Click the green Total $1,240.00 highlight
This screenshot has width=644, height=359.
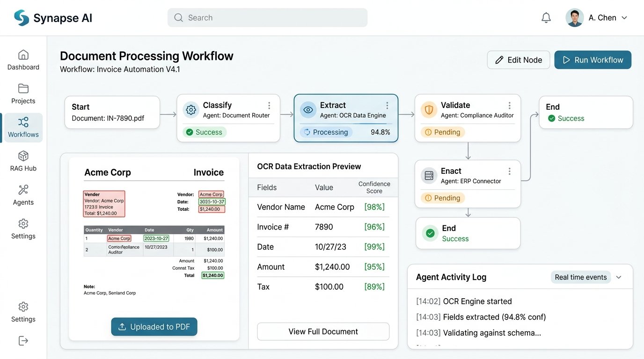[213, 275]
